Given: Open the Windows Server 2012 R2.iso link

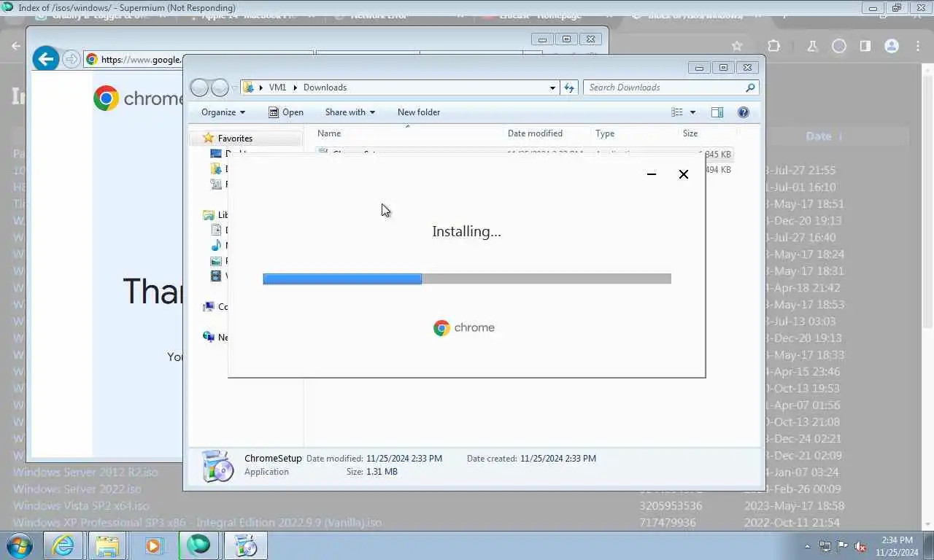Looking at the screenshot, I should tap(85, 472).
